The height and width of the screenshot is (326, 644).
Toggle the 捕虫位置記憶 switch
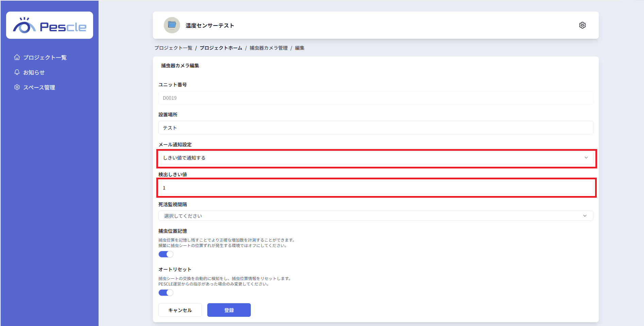click(166, 254)
